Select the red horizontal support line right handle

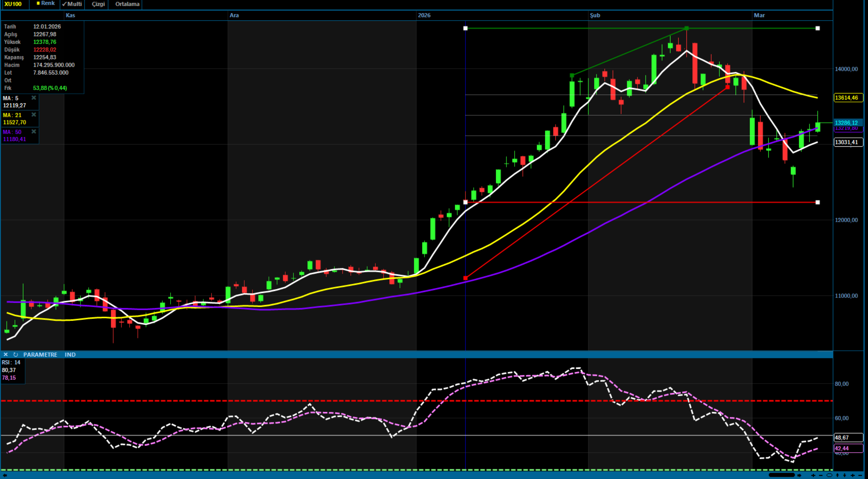click(x=818, y=202)
